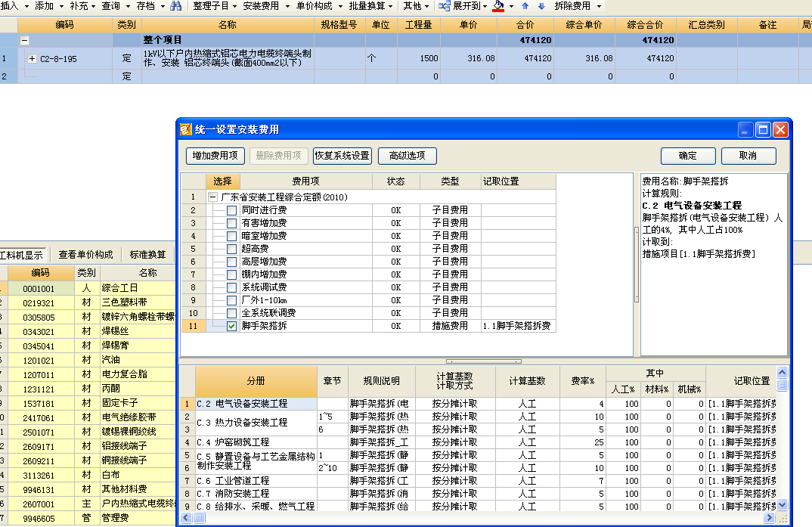Viewport: 812px width, 527px height.
Task: Click the paint bucket fill color icon
Action: 498,6
